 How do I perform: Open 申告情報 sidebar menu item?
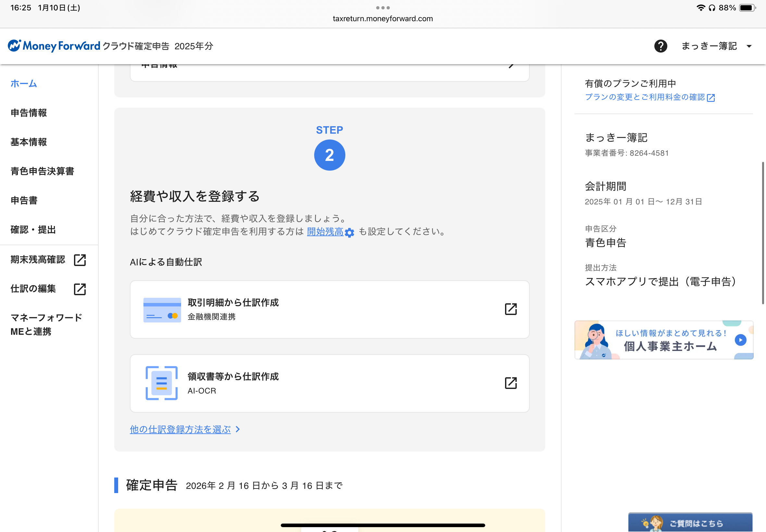pos(29,113)
